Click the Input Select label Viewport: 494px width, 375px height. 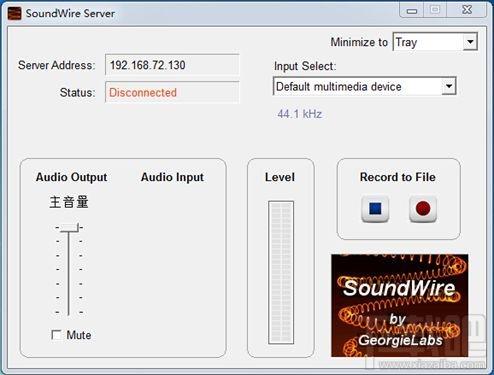click(x=305, y=66)
